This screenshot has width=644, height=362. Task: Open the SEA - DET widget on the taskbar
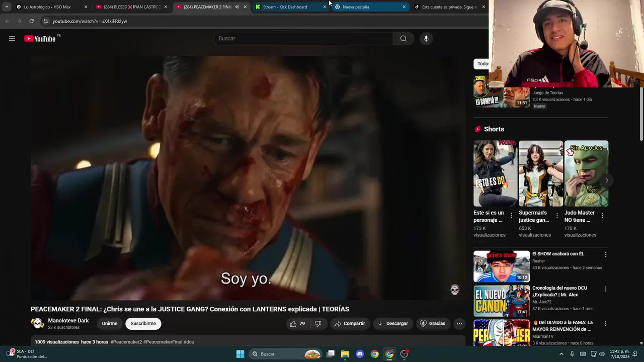point(28,354)
